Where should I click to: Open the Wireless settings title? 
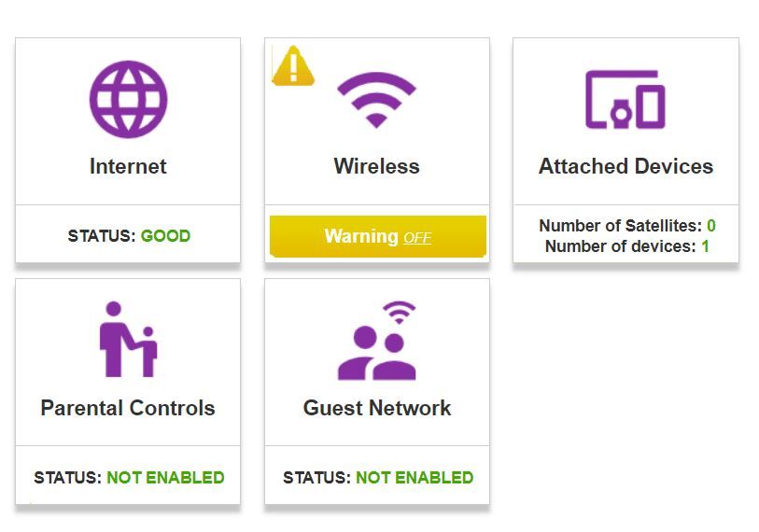(376, 167)
